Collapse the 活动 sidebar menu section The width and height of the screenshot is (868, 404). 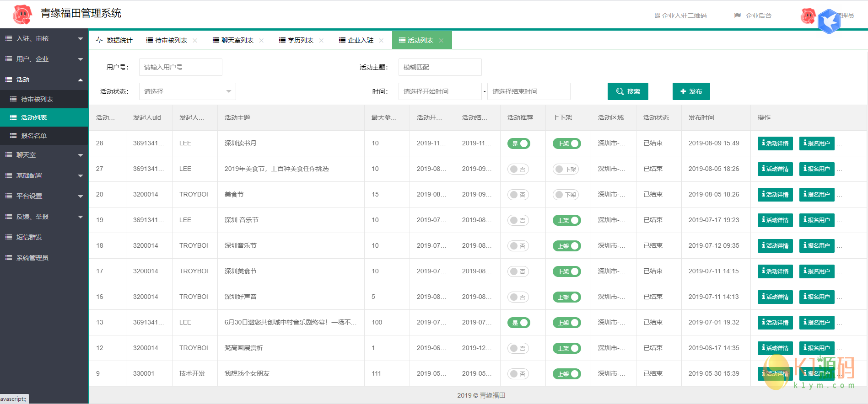44,80
